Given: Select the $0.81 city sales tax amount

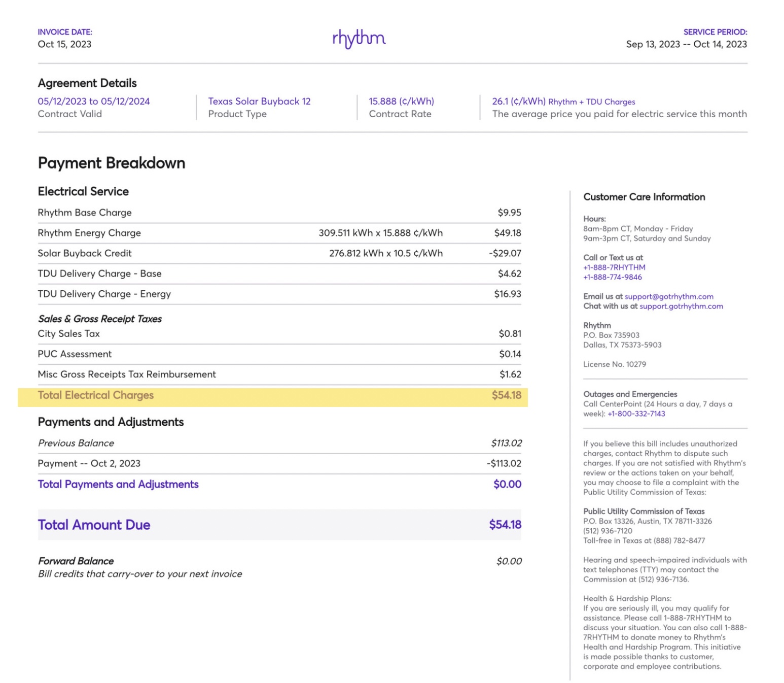Looking at the screenshot, I should point(510,333).
